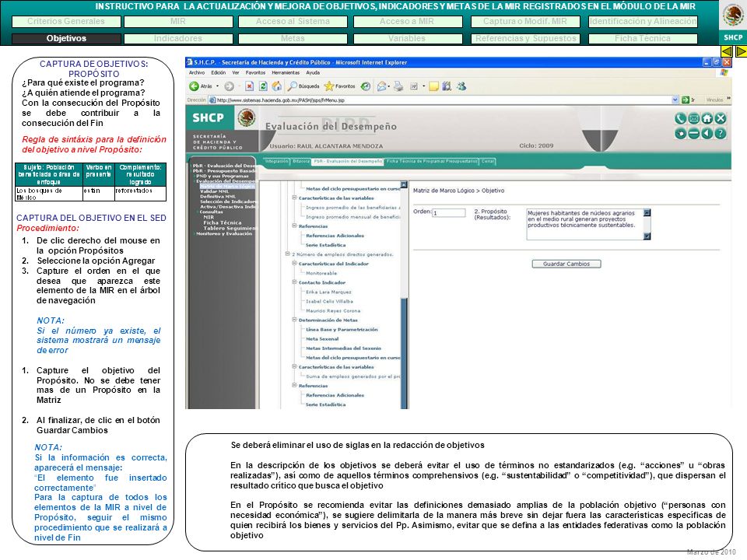Click the browser Atrás back arrow icon
Viewport: 747px width, 560px height.
pyautogui.click(x=194, y=86)
